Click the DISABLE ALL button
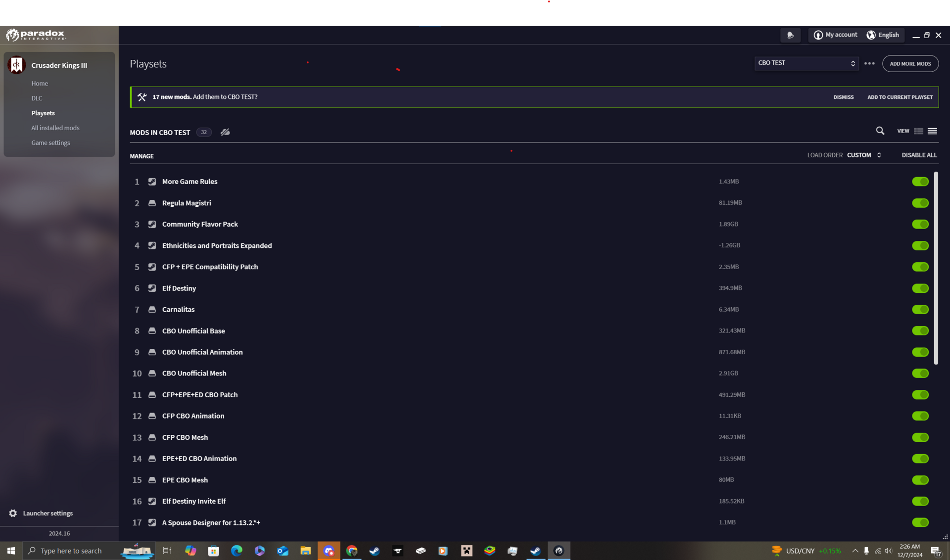The height and width of the screenshot is (560, 950). [x=919, y=155]
